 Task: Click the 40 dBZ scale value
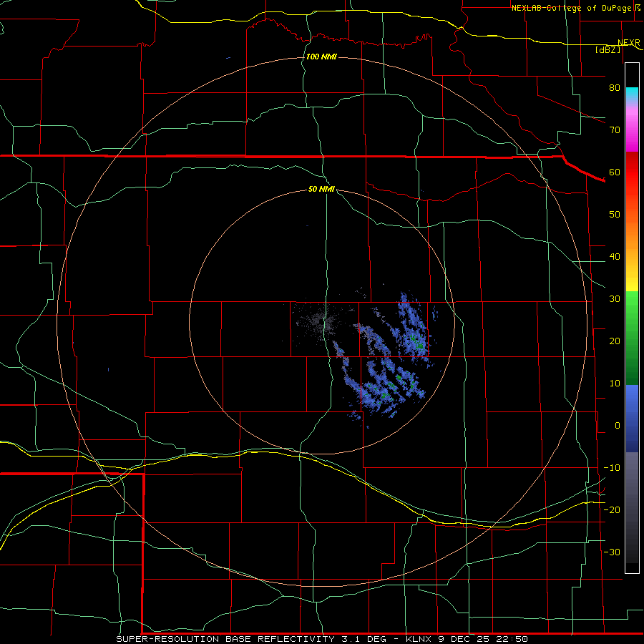click(x=615, y=257)
